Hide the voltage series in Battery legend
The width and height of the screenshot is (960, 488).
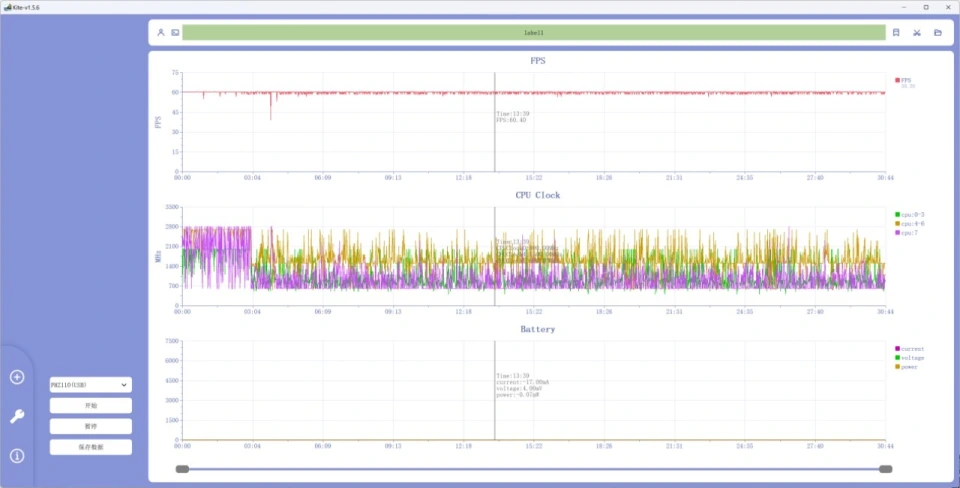click(908, 357)
